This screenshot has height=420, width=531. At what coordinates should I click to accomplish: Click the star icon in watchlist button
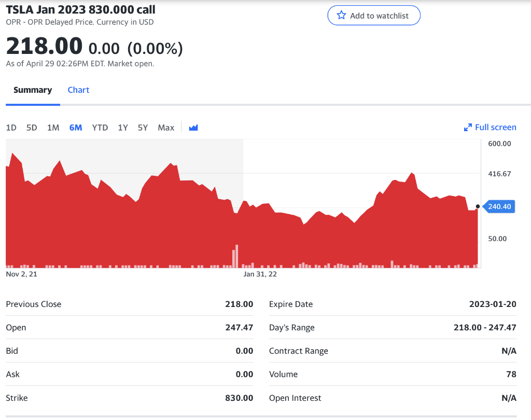point(341,15)
